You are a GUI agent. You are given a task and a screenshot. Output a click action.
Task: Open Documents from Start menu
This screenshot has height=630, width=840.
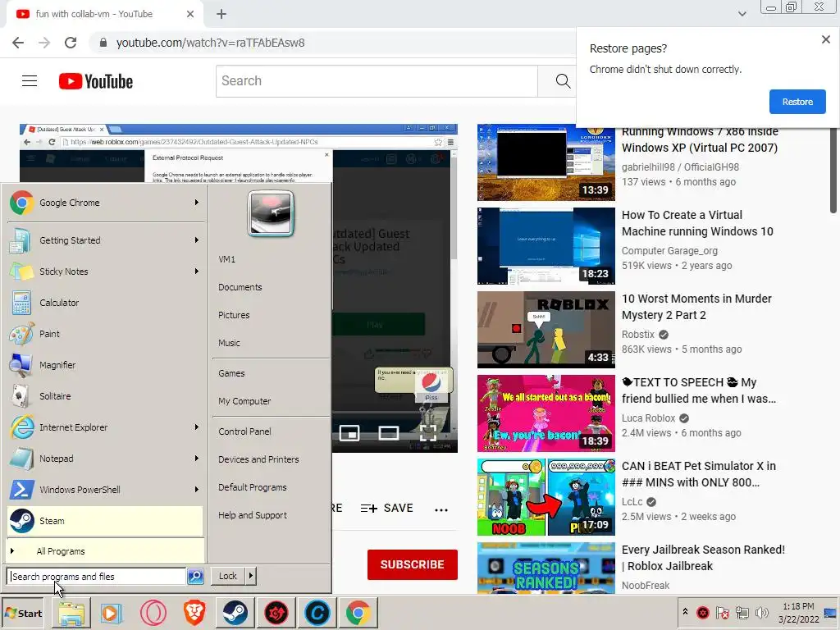coord(240,287)
